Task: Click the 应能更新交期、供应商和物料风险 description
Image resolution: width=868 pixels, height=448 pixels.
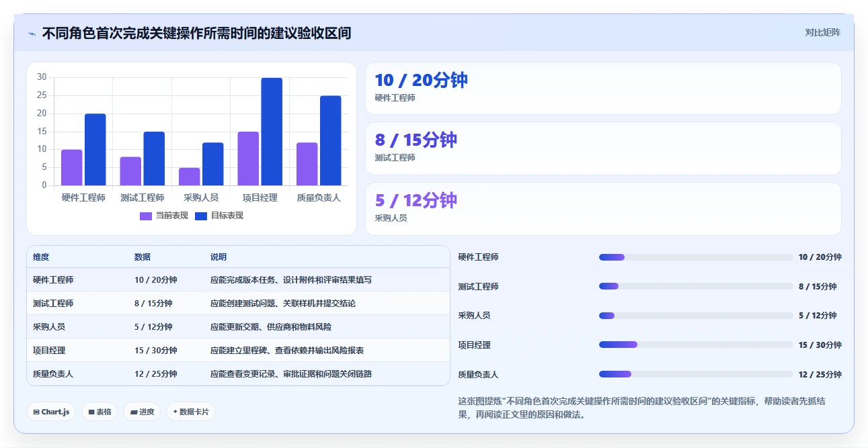Action: [271, 326]
